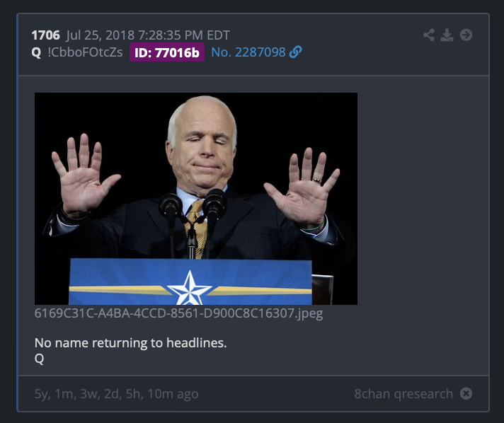Click the bold Q author name in header

(36, 52)
